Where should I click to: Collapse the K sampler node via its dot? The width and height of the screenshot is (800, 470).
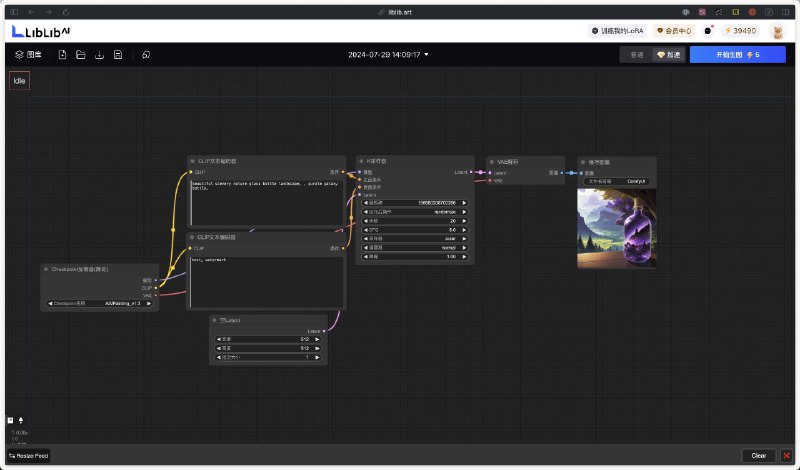pos(361,161)
